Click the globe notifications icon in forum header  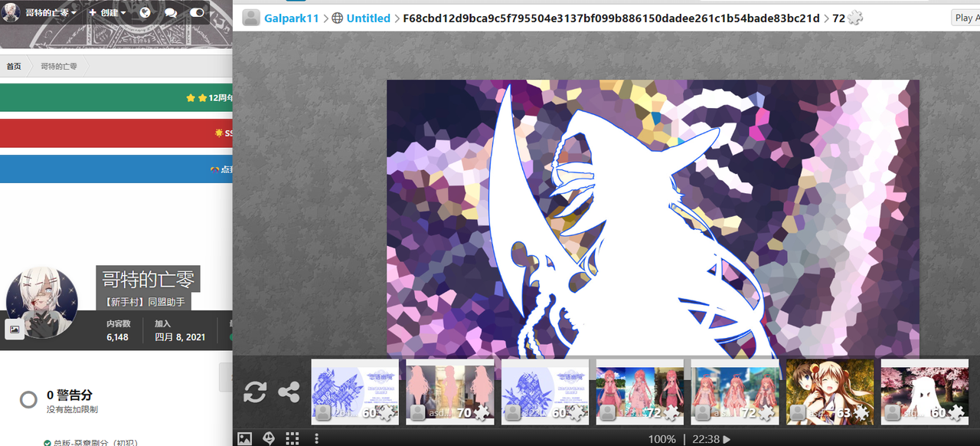click(145, 12)
